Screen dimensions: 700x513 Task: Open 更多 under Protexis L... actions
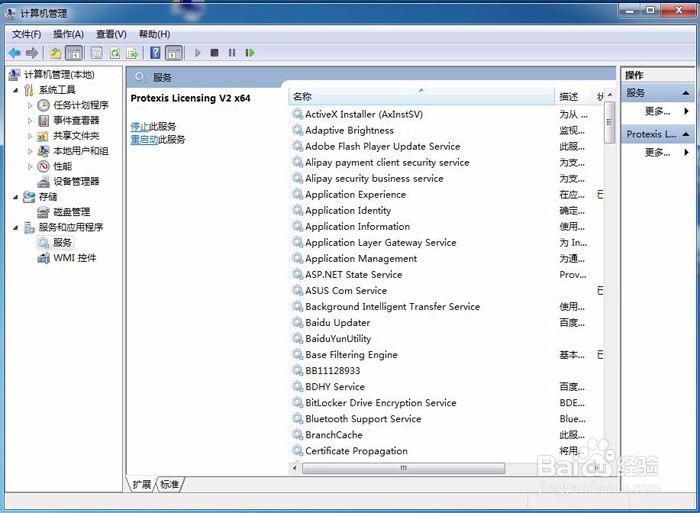(x=658, y=153)
